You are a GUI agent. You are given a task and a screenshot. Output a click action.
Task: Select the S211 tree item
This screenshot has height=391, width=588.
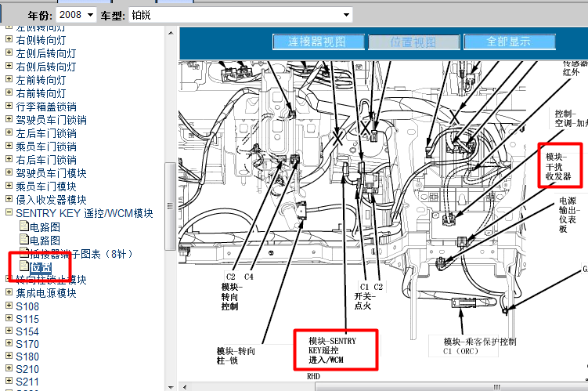[27, 382]
